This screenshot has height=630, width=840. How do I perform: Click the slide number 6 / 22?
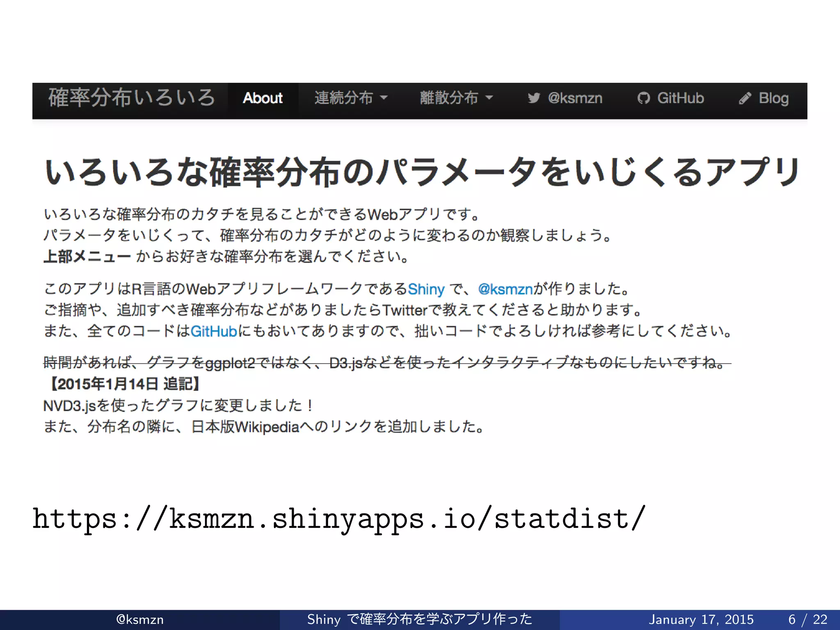808,619
